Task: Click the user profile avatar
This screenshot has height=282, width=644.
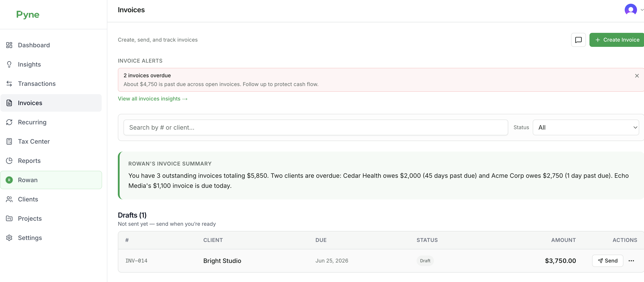Action: coord(630,10)
